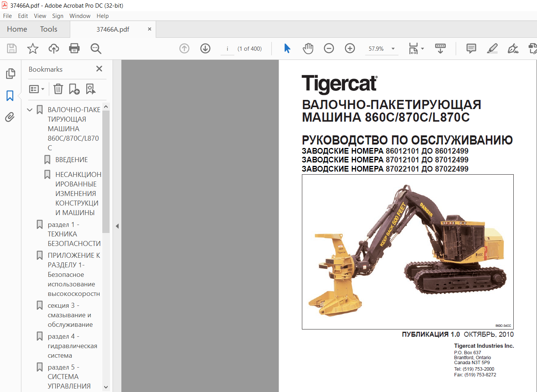Close the 37466A.pdf tab
This screenshot has width=537, height=392.
[x=150, y=29]
